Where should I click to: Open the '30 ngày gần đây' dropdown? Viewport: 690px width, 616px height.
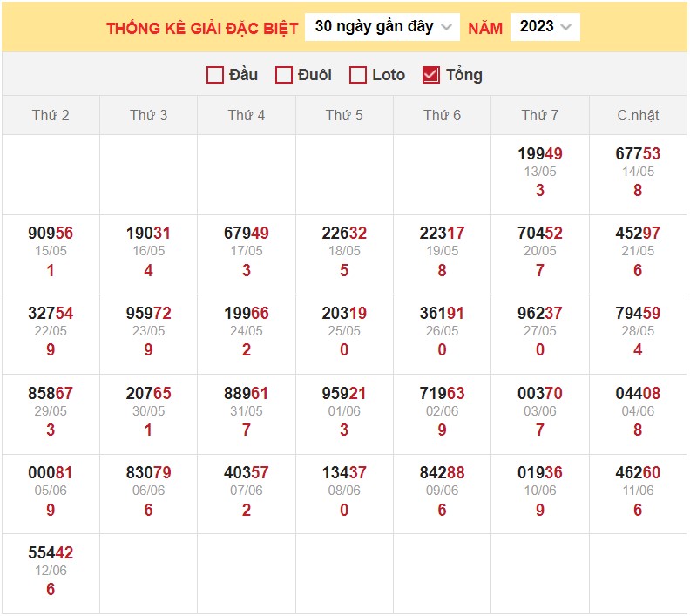pos(382,27)
